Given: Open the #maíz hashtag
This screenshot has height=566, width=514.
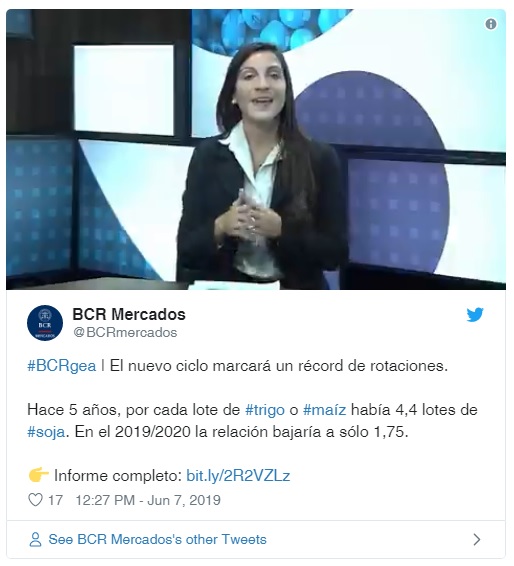Looking at the screenshot, I should coord(324,410).
